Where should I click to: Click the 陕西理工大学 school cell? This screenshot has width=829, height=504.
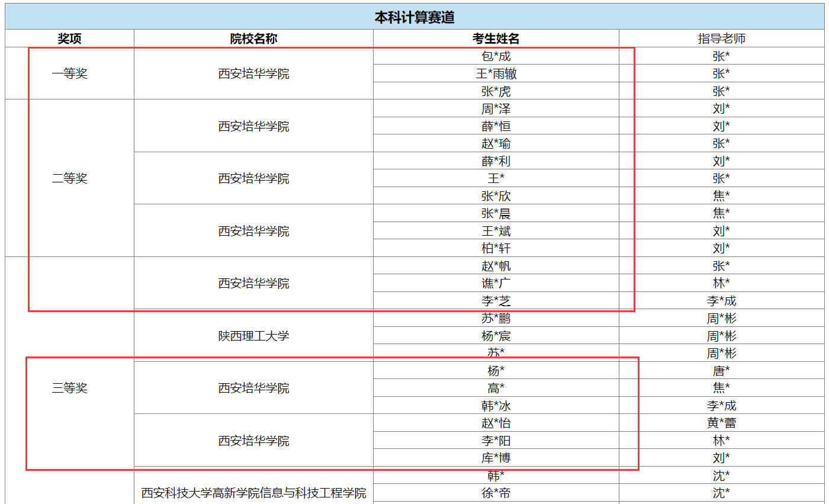point(253,336)
